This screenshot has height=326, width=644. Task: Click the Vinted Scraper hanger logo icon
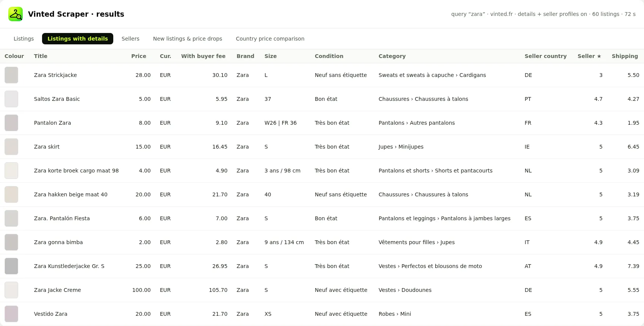coord(16,14)
